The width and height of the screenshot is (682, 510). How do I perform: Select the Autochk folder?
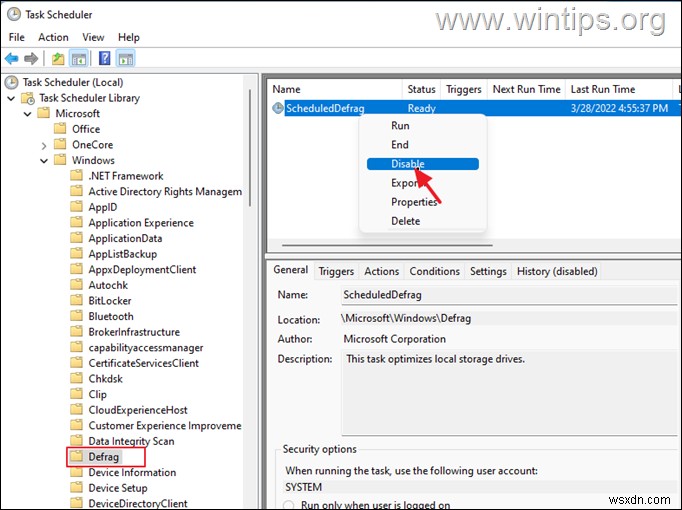click(x=108, y=285)
